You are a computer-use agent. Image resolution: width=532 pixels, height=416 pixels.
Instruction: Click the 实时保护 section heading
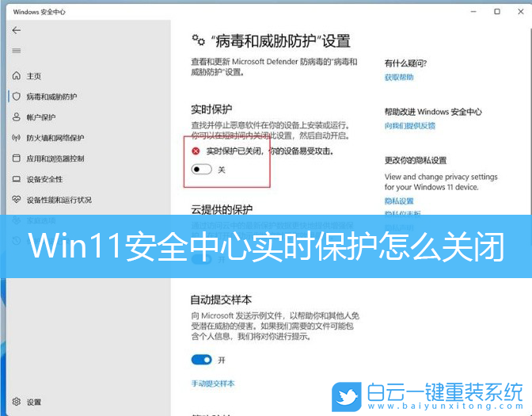(211, 109)
